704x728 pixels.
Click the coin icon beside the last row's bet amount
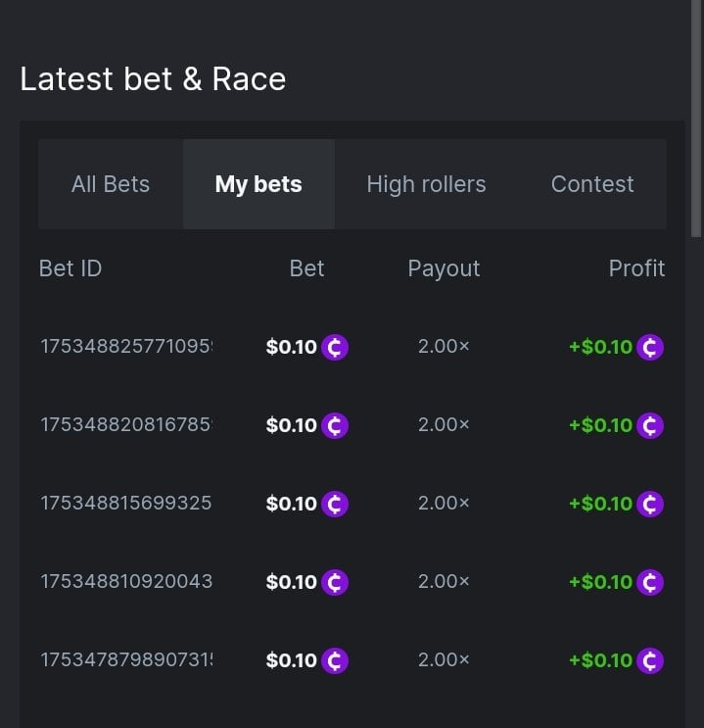point(335,660)
